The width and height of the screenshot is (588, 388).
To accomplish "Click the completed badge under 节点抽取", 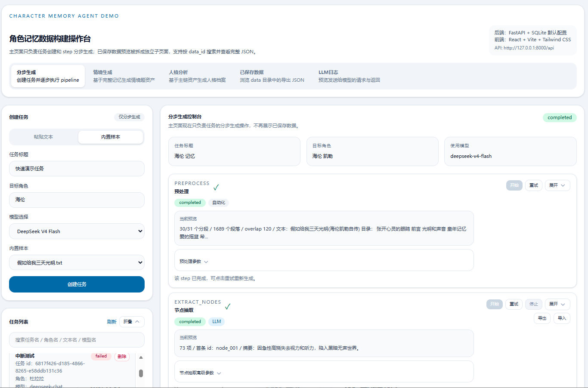I will (190, 321).
